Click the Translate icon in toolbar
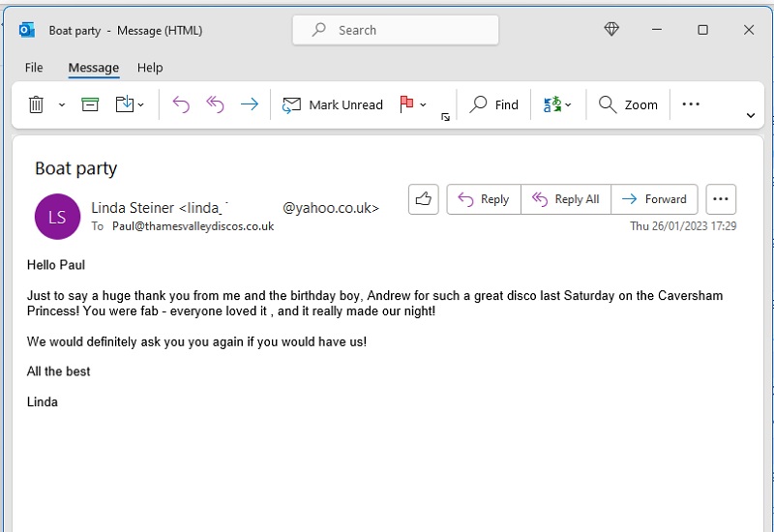Image resolution: width=774 pixels, height=532 pixels. click(x=552, y=104)
